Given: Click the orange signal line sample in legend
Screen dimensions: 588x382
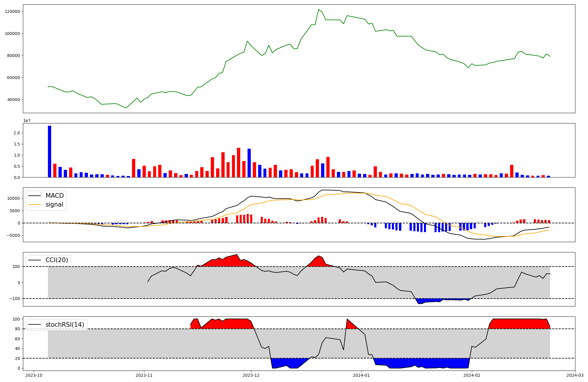Looking at the screenshot, I should pyautogui.click(x=35, y=205).
